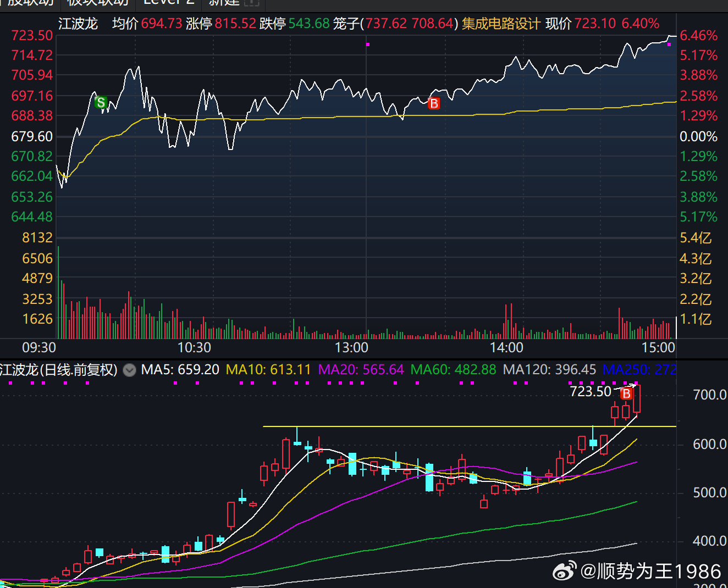Click the 集成电路设计 sector link
728x588 pixels.
[x=501, y=24]
